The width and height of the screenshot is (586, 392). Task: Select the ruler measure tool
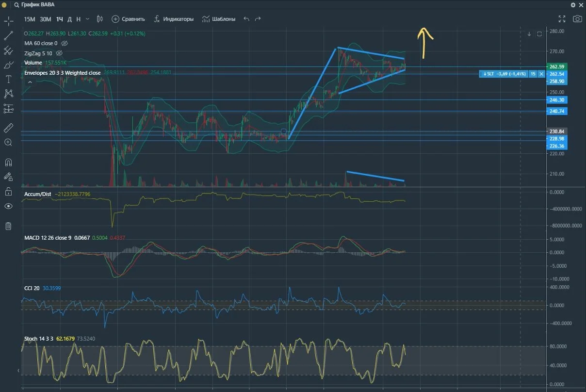[8, 128]
